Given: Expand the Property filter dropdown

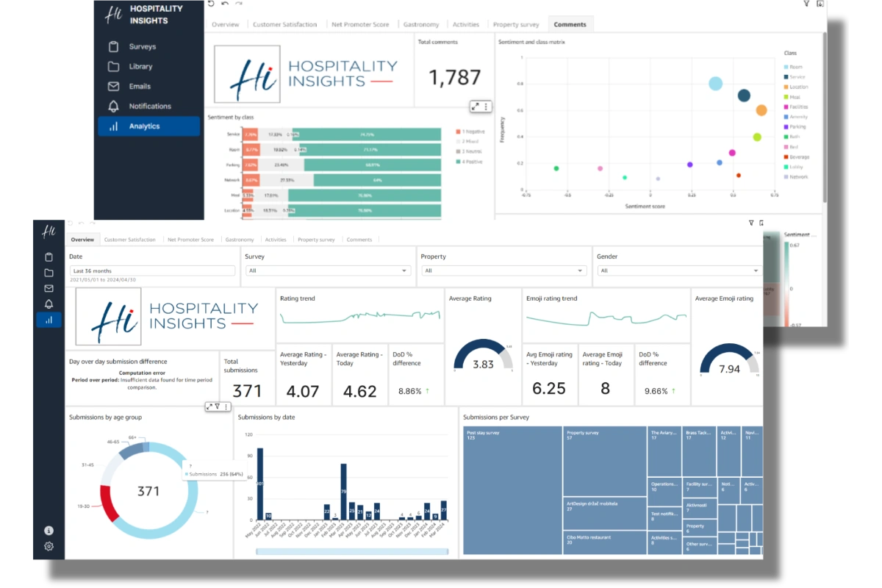Looking at the screenshot, I should click(x=503, y=270).
